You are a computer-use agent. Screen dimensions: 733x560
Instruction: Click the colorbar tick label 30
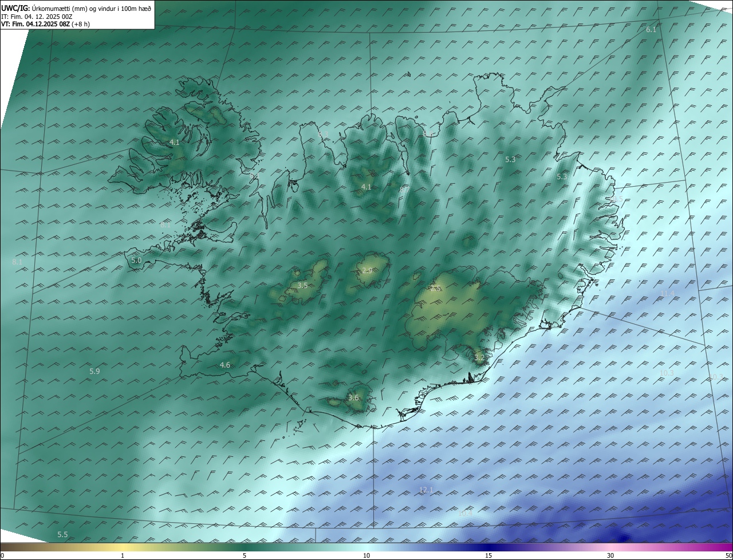pos(610,555)
